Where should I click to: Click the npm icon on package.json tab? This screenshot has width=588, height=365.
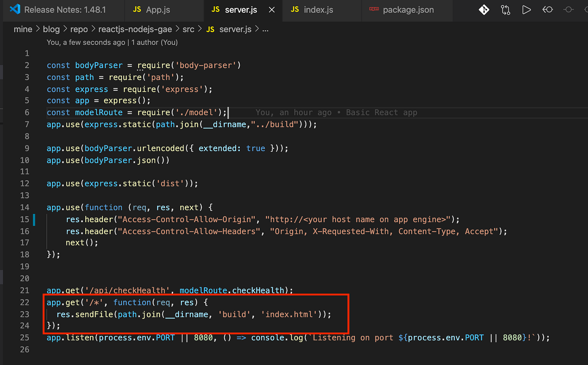point(373,10)
